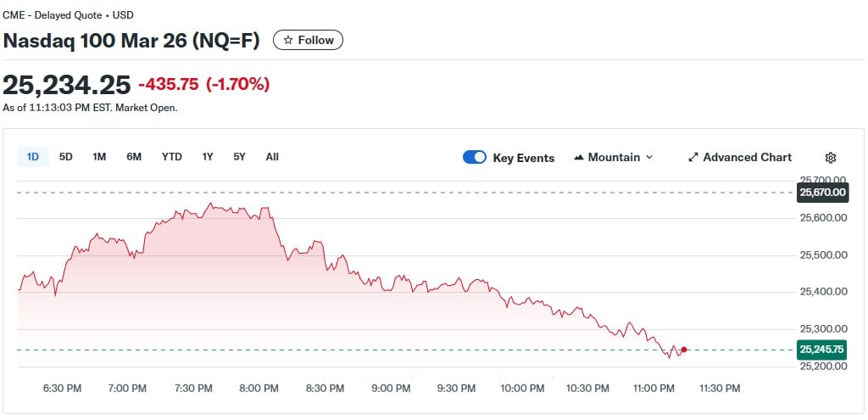Switch to the 5D time range
The height and width of the screenshot is (420, 868).
66,157
